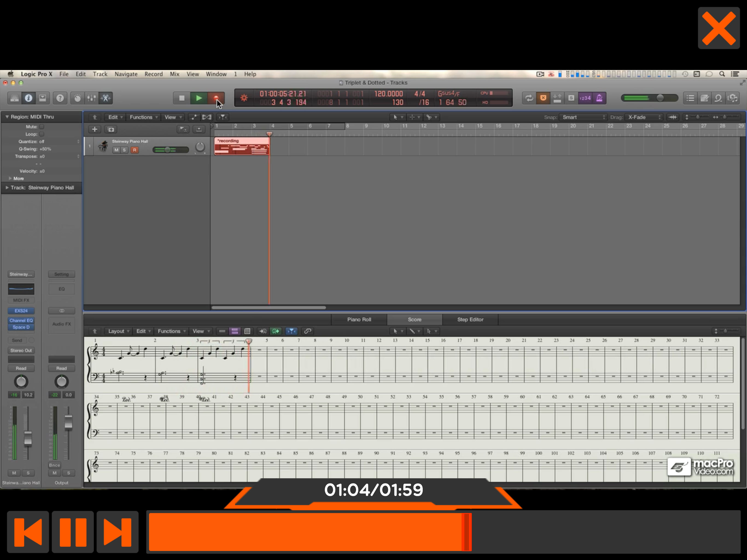Open the Snap Smart dropdown
The image size is (747, 560).
583,117
